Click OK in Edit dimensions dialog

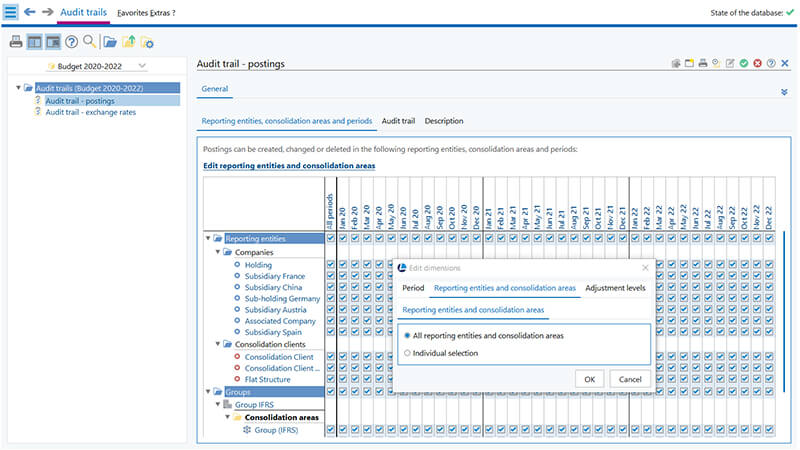(590, 379)
